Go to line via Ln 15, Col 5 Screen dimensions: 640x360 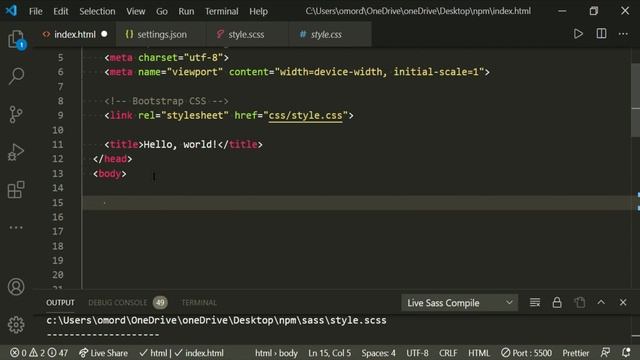tap(329, 353)
